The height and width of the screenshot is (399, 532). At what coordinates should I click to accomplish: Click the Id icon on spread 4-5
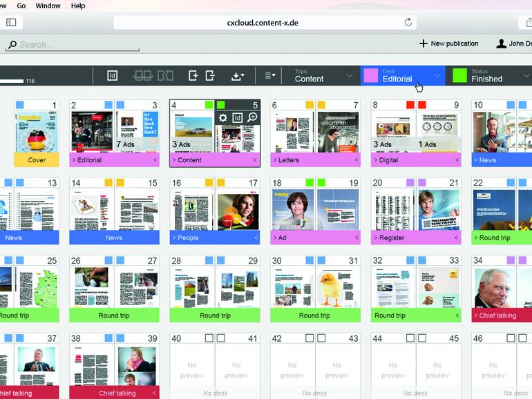pos(237,117)
